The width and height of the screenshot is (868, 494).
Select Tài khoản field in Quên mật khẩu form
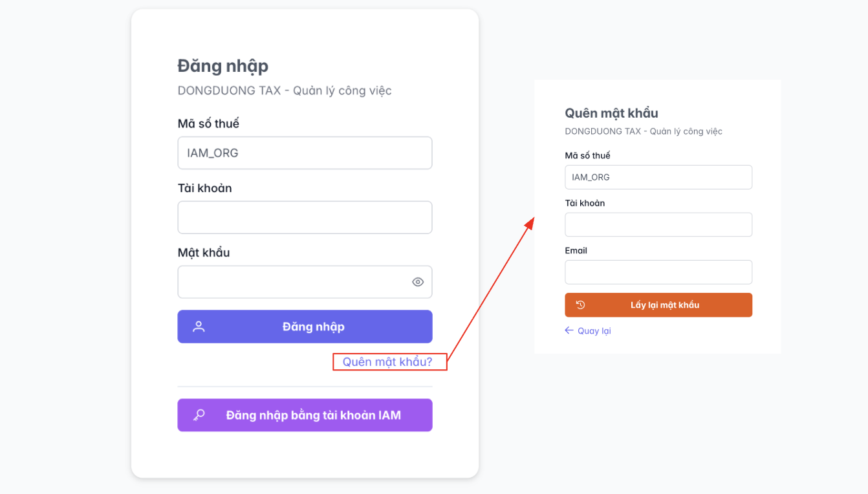click(658, 225)
